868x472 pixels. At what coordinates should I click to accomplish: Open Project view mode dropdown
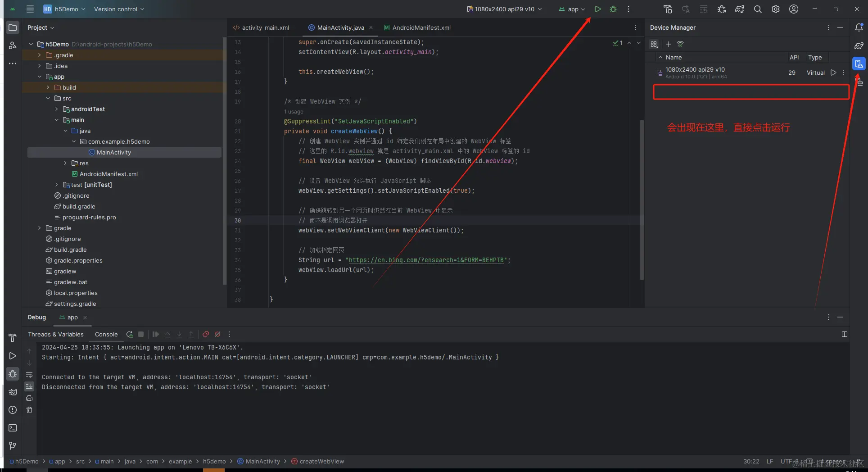click(41, 27)
